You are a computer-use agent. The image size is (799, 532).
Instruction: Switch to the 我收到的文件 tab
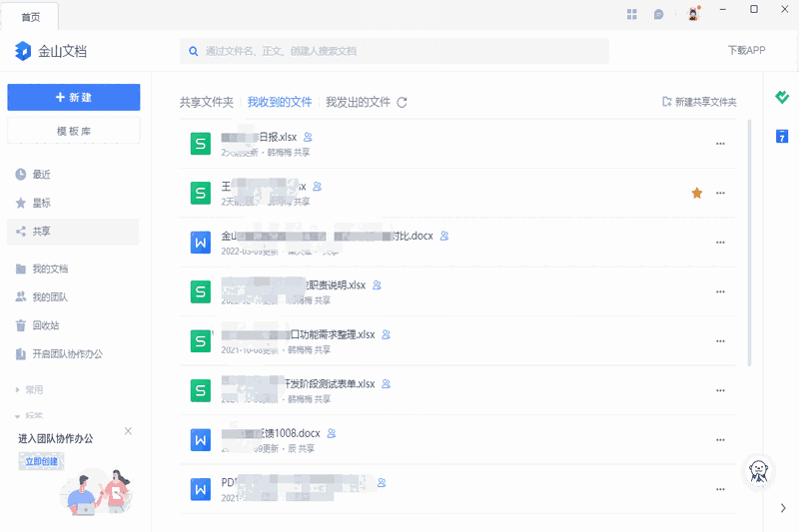(280, 103)
